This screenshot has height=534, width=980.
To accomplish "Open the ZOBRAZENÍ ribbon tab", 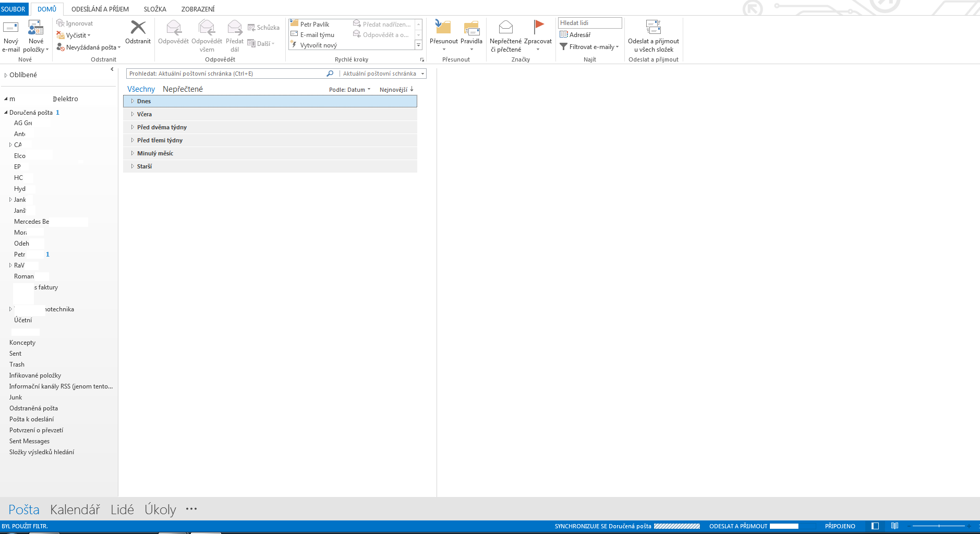I will tap(198, 9).
